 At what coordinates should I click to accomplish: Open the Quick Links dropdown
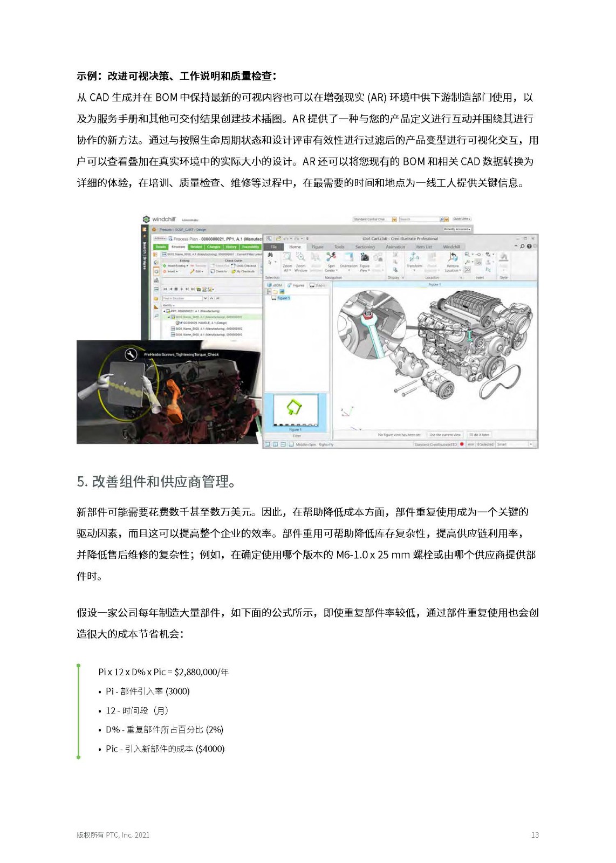tap(462, 219)
